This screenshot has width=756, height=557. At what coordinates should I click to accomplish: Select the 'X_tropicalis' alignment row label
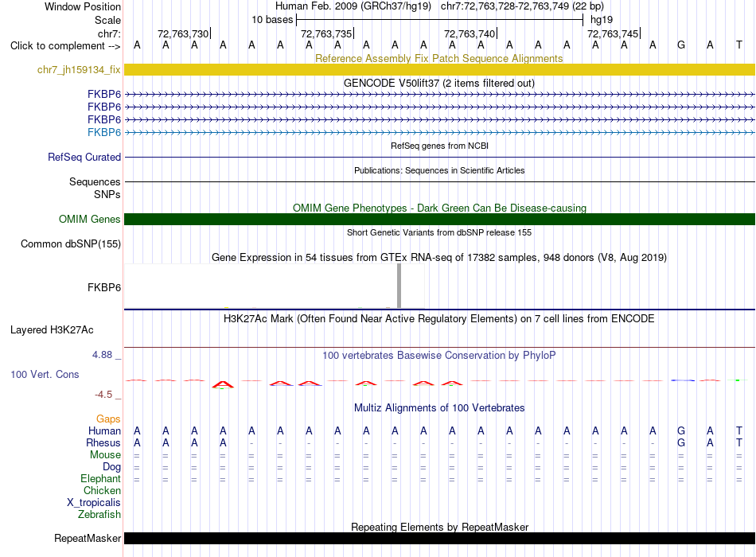[x=94, y=503]
